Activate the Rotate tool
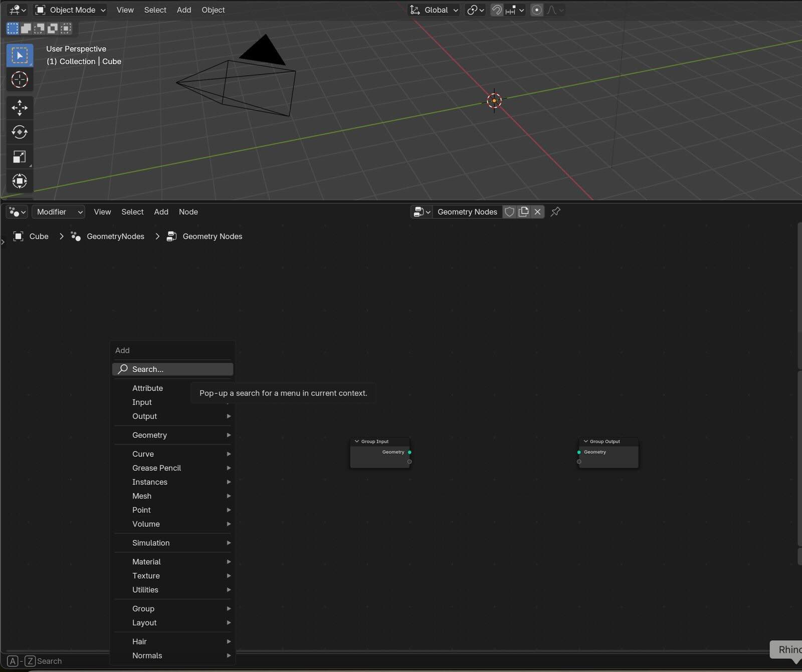Screen dimensions: 802x672 point(20,132)
